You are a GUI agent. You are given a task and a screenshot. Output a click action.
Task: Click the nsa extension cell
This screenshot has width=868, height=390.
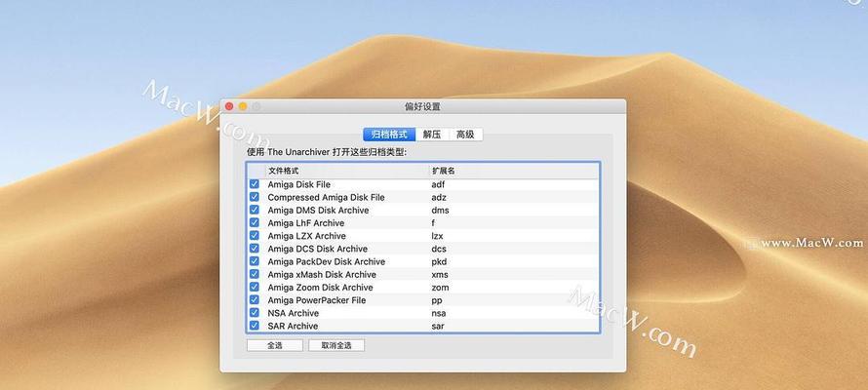coord(439,313)
